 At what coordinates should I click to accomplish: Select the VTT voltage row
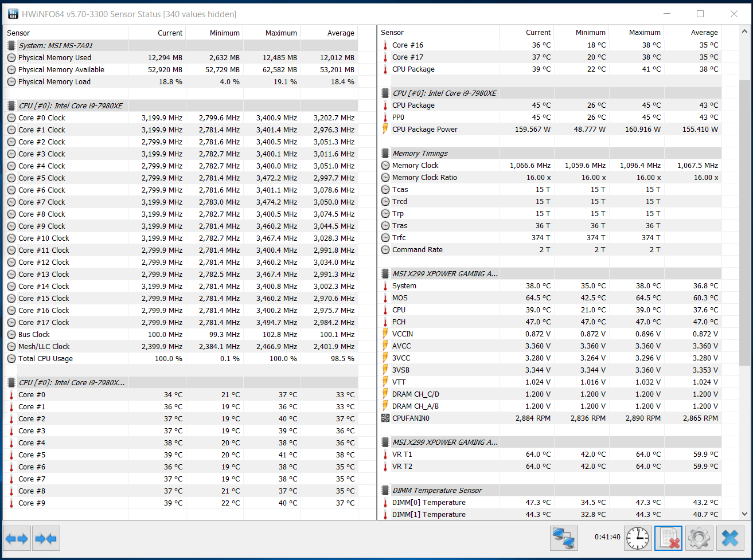coord(549,382)
